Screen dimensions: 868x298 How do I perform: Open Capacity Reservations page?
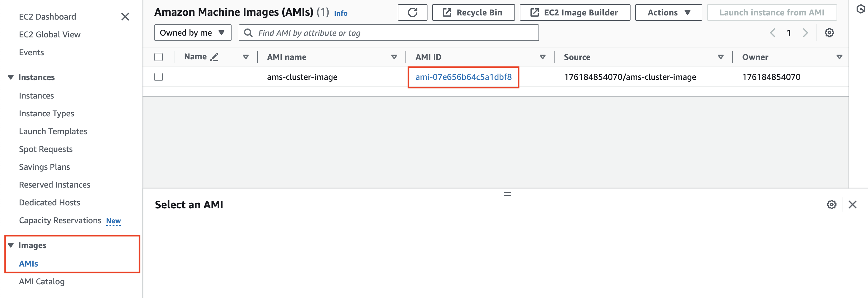pos(60,220)
